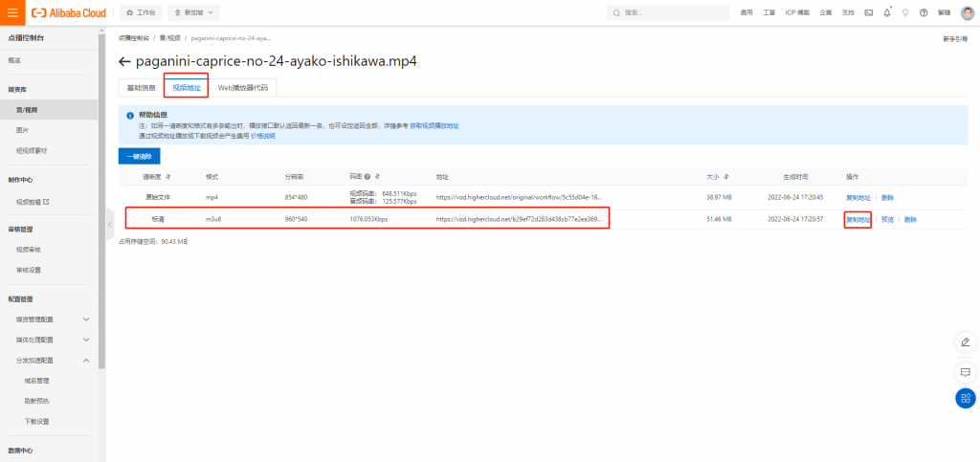980x462 pixels.
Task: Click the external-link icon beside 视频剪辑
Action: tap(46, 202)
